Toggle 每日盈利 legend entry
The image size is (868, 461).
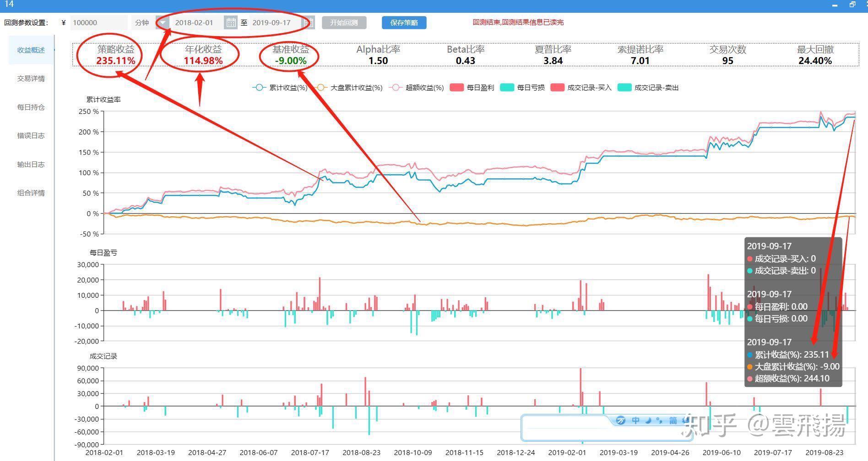point(472,87)
